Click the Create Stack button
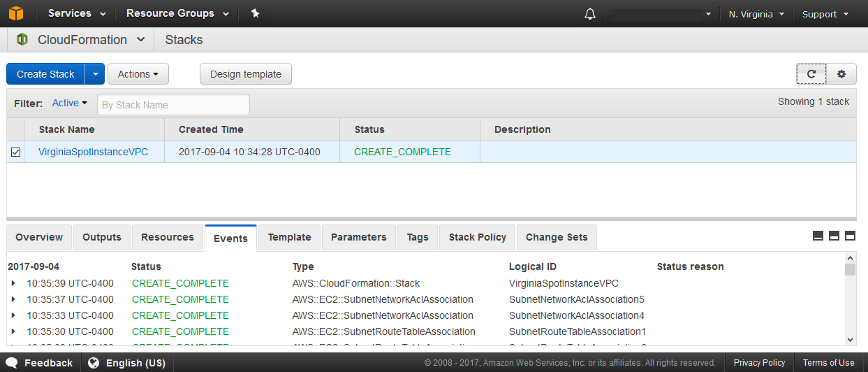This screenshot has height=372, width=868. pyautogui.click(x=46, y=74)
